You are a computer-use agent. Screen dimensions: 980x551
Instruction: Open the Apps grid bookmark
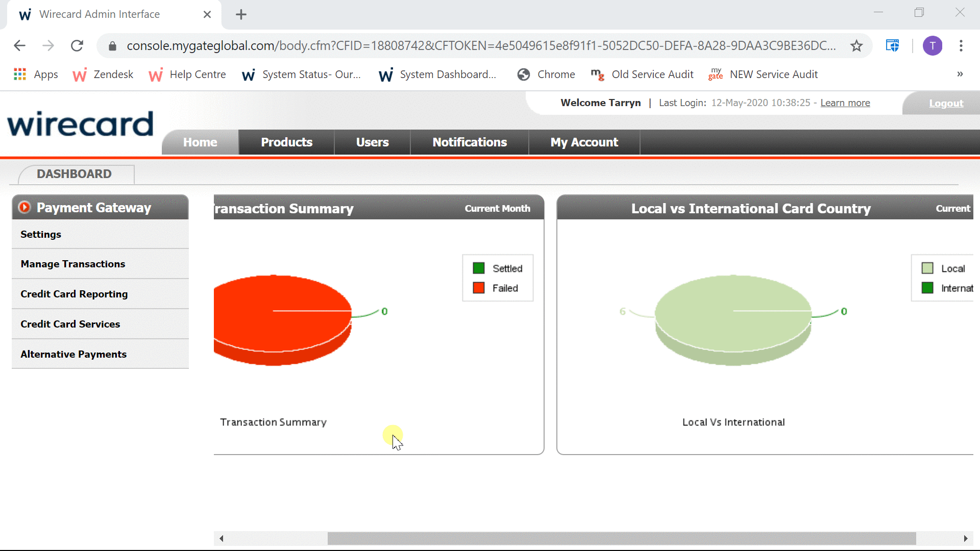click(x=20, y=74)
